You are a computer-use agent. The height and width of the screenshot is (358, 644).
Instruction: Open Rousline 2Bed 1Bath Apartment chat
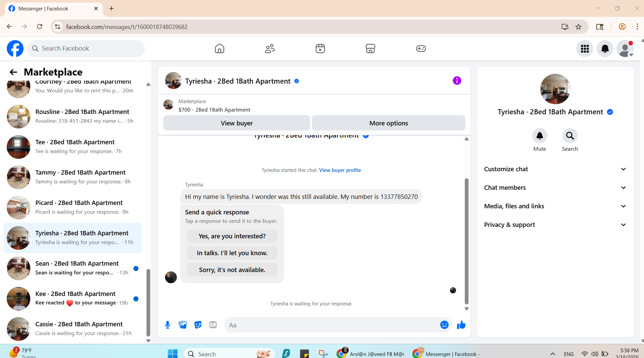point(72,117)
